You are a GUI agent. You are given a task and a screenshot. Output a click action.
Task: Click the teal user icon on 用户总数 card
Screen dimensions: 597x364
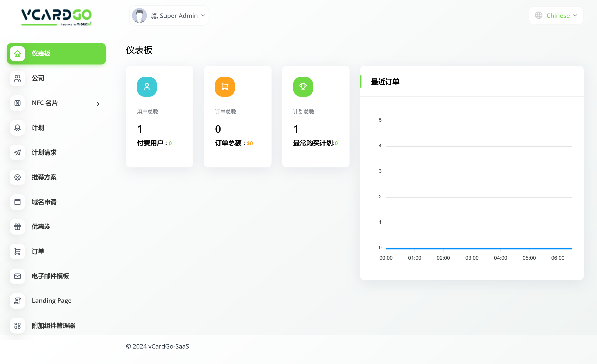click(147, 87)
